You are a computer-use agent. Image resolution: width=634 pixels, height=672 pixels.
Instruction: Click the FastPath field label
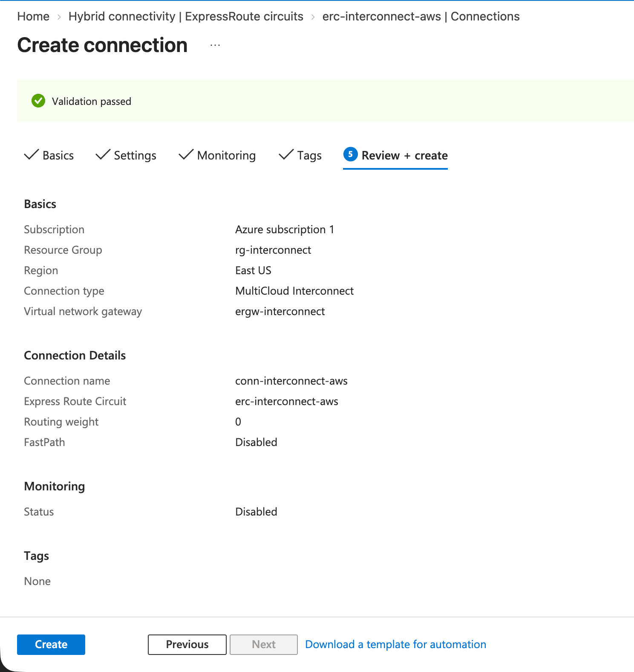tap(44, 442)
